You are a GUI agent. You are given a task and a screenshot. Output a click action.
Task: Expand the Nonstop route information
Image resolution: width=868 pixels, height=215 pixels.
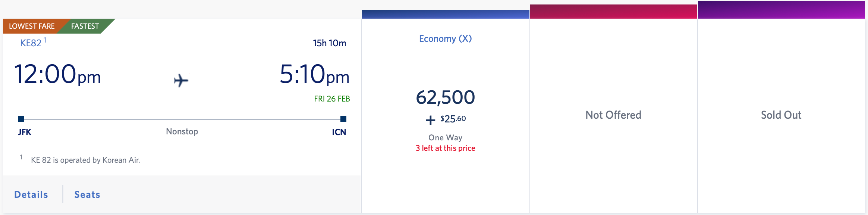pos(182,131)
